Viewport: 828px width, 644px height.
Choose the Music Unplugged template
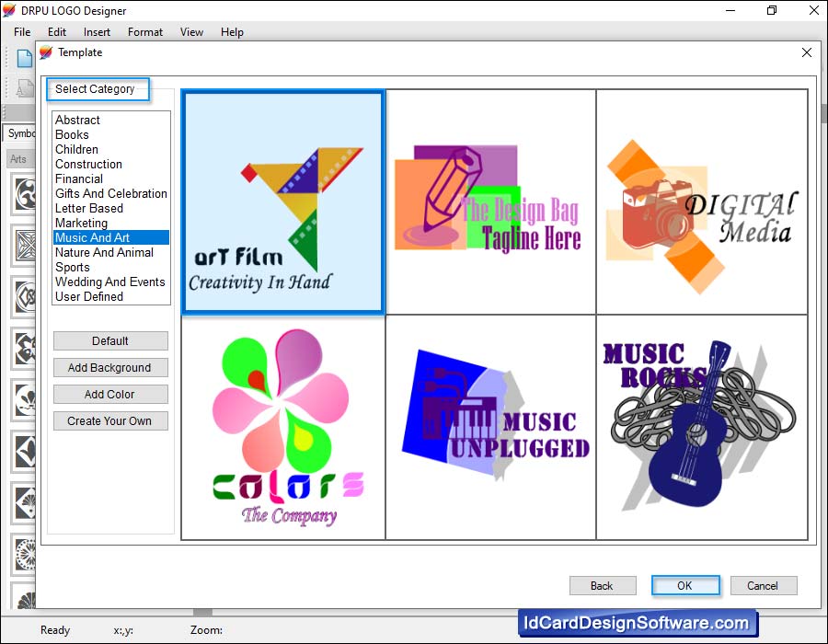pos(490,427)
